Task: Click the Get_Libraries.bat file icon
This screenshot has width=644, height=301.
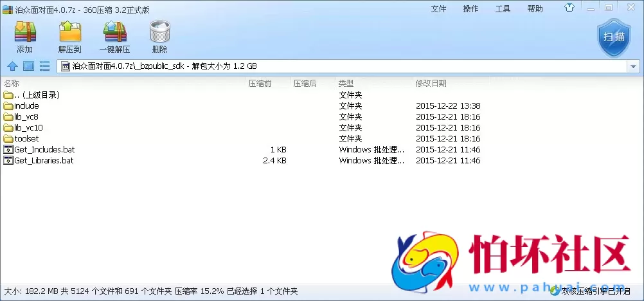Action: tap(8, 160)
